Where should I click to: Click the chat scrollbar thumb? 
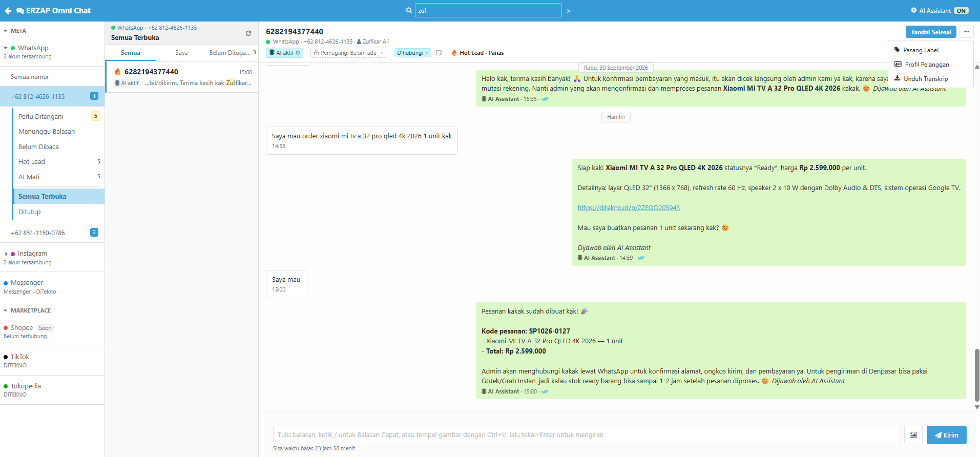tap(977, 375)
